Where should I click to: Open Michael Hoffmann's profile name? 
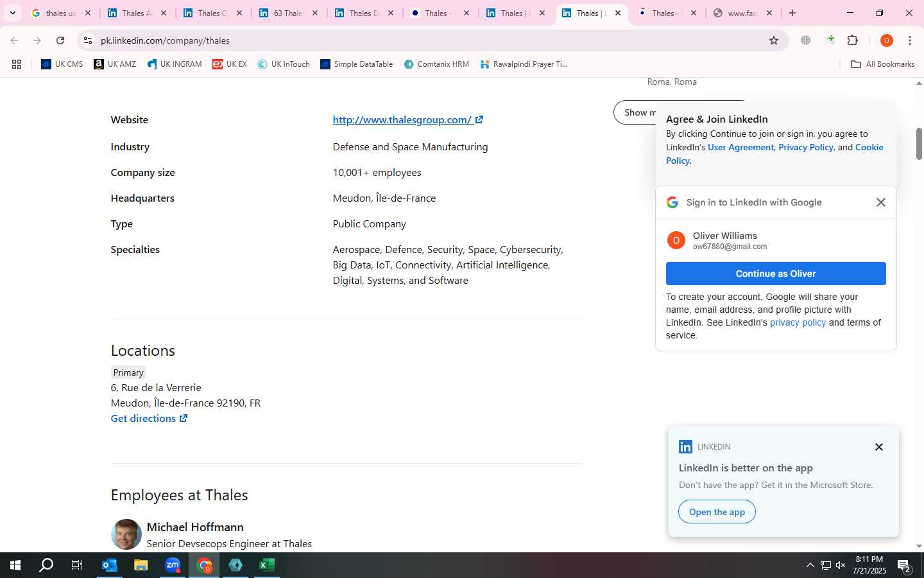click(x=195, y=527)
